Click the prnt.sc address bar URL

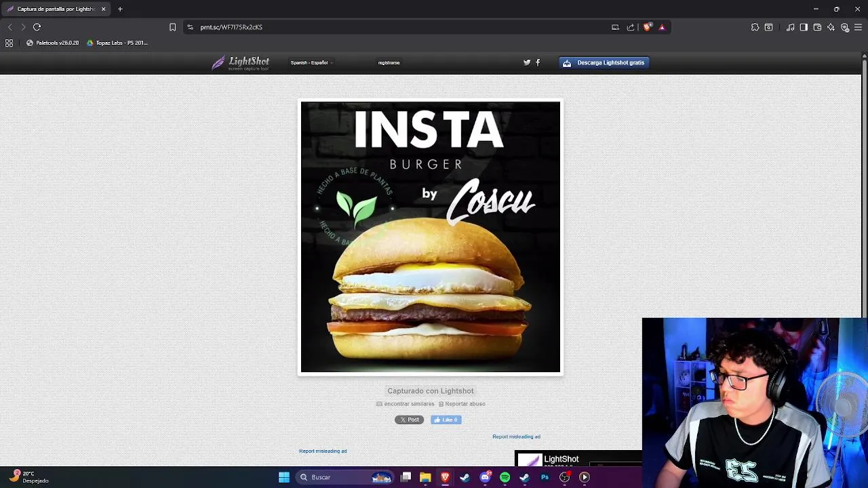click(x=231, y=27)
